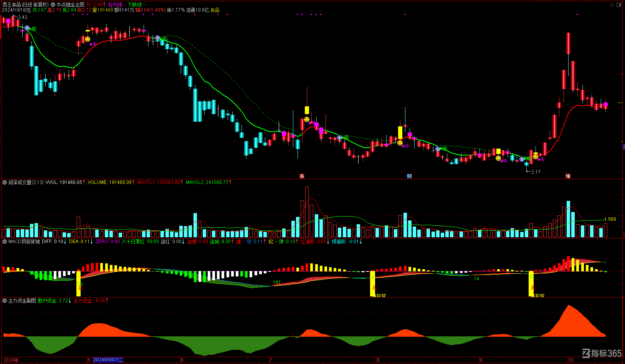Viewport: 625px width, 364px height.
Task: Click the green number 161 in the MACD panel
Action: click(x=277, y=282)
